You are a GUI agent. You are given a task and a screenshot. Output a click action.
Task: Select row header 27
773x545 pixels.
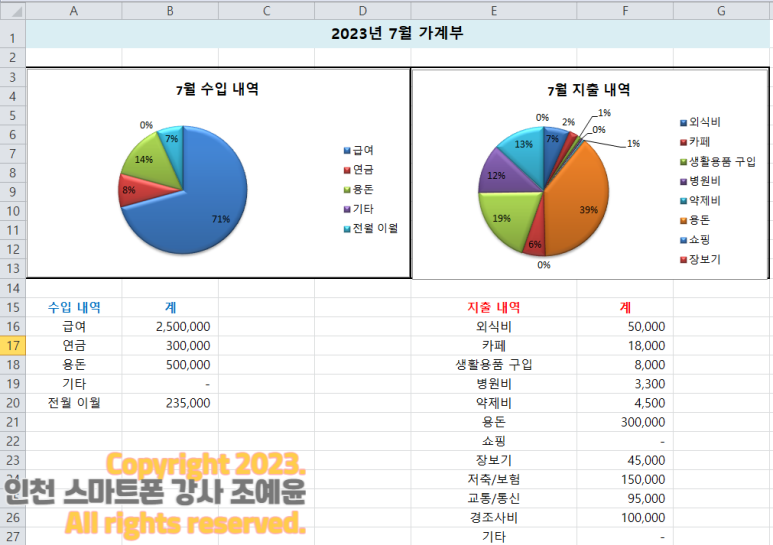coord(13,536)
